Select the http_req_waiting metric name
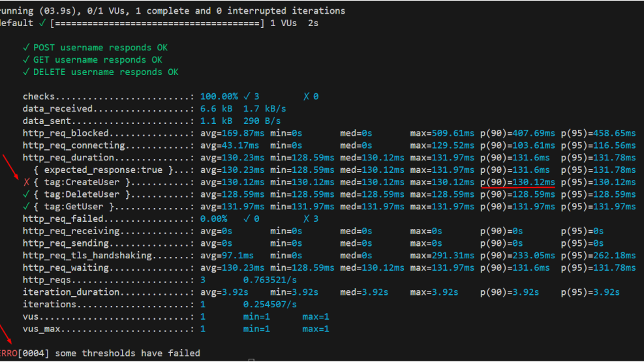The height and width of the screenshot is (362, 644). point(66,268)
